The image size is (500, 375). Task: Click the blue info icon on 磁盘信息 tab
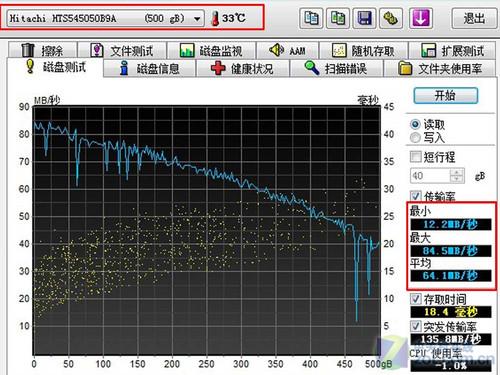pyautogui.click(x=124, y=68)
